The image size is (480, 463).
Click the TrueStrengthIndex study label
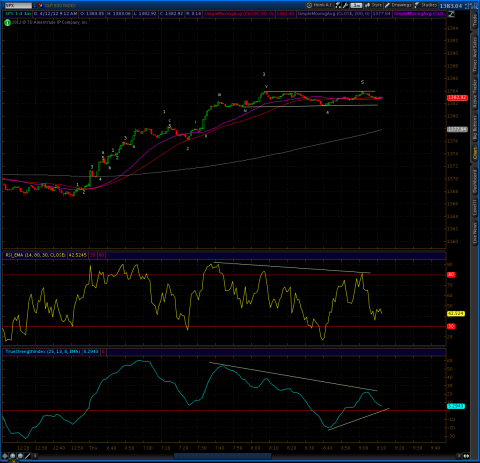(43, 352)
